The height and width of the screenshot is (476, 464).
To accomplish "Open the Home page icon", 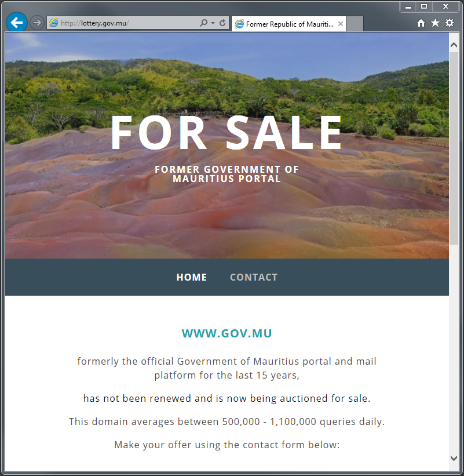I will (x=421, y=23).
